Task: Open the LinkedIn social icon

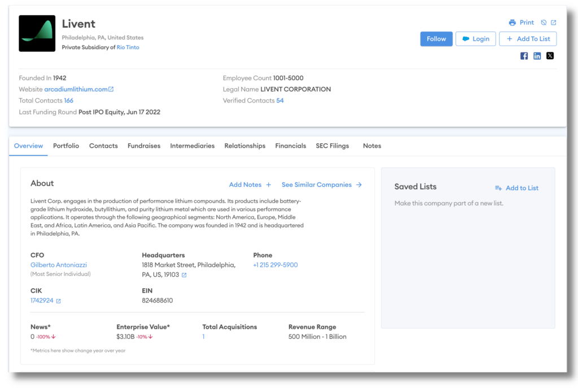Action: pyautogui.click(x=537, y=56)
